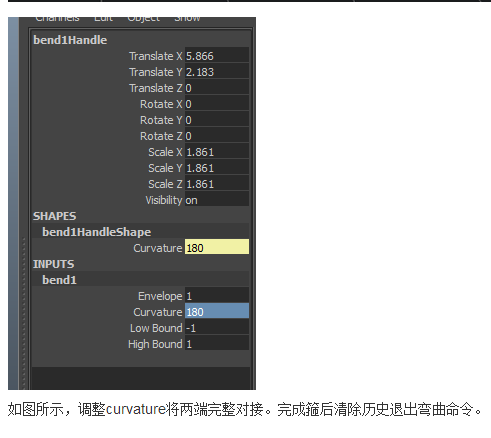Image resolution: width=491 pixels, height=438 pixels.
Task: Click the Translate Y value 2.183
Action: point(217,72)
